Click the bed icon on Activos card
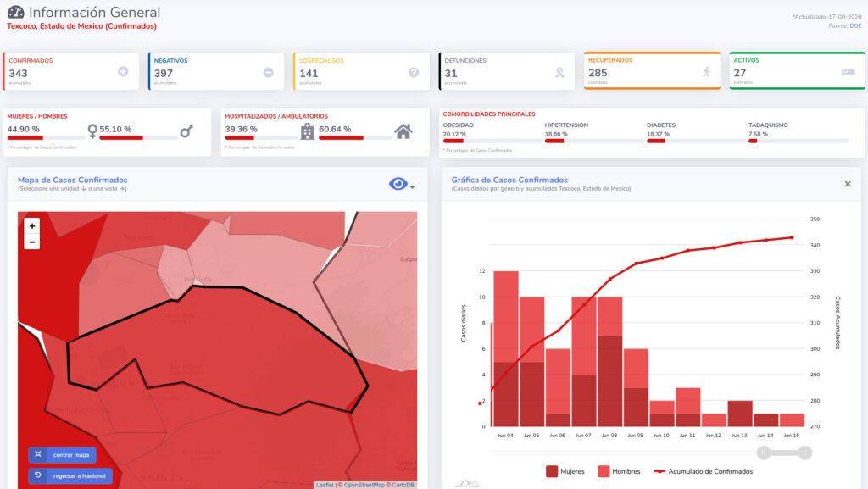Screen dimensions: 868x489 (848, 72)
